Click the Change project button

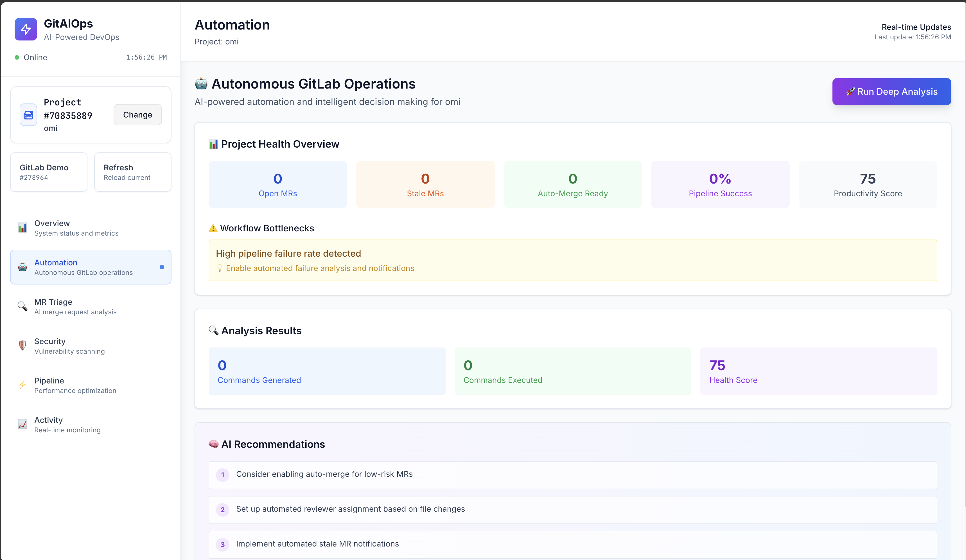[137, 115]
